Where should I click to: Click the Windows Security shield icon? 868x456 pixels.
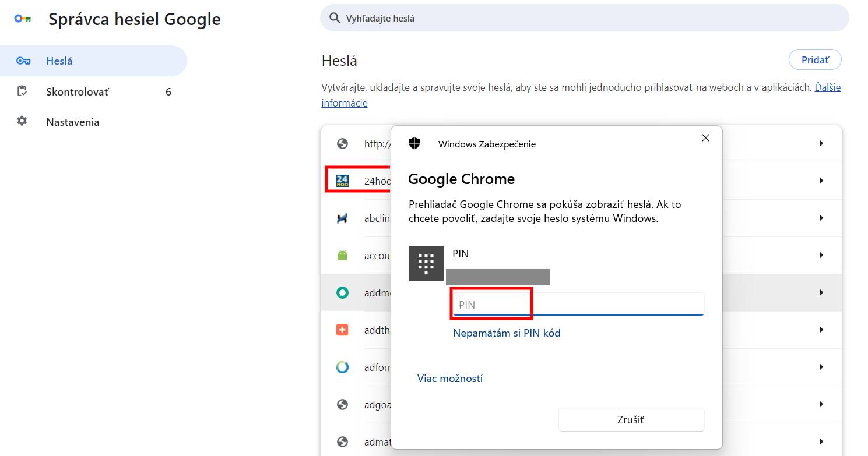[414, 144]
